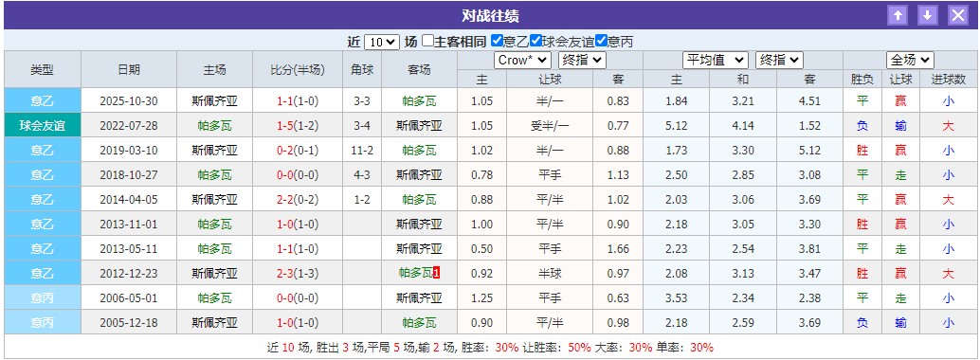Click corner count 11-2 cell
The width and height of the screenshot is (980, 360).
[362, 150]
